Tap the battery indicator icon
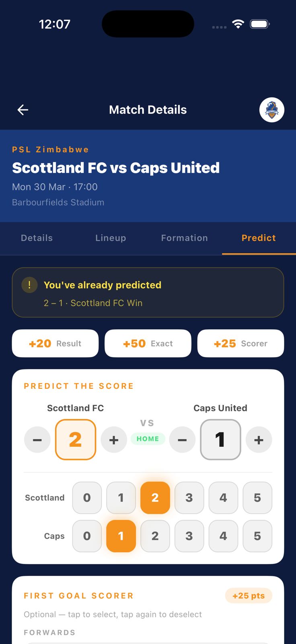The height and width of the screenshot is (644, 296). [259, 24]
